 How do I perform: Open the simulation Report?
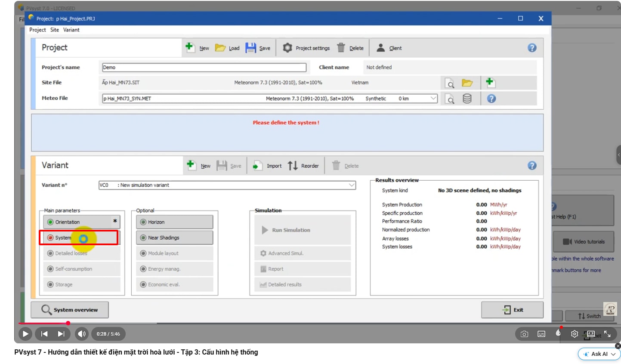303,269
